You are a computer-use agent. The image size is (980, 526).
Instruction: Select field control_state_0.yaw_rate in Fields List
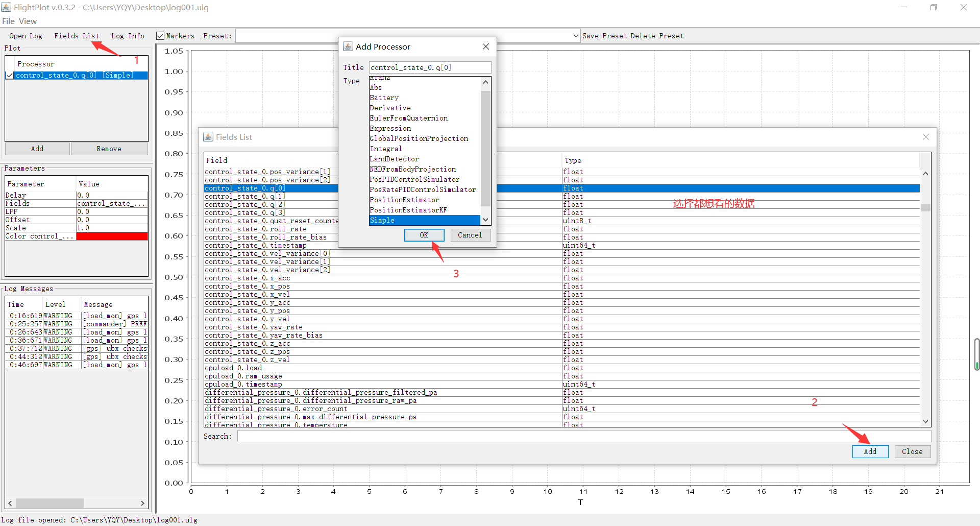(x=253, y=327)
